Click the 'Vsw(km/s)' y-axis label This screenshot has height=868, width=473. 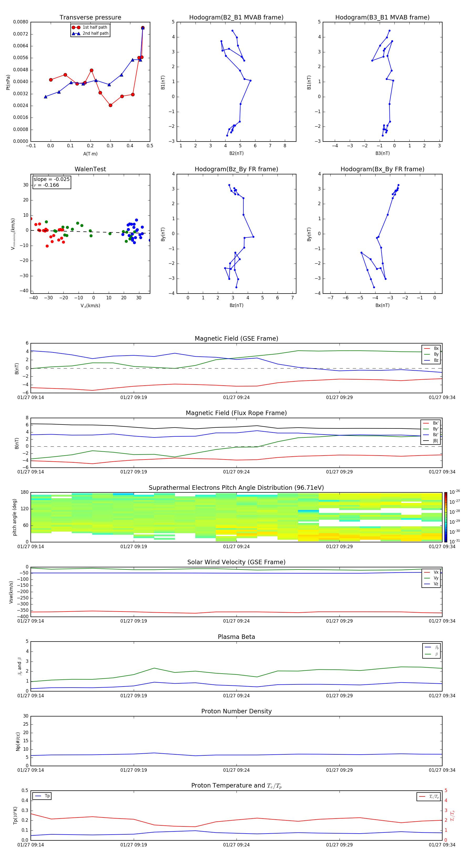coord(11,592)
